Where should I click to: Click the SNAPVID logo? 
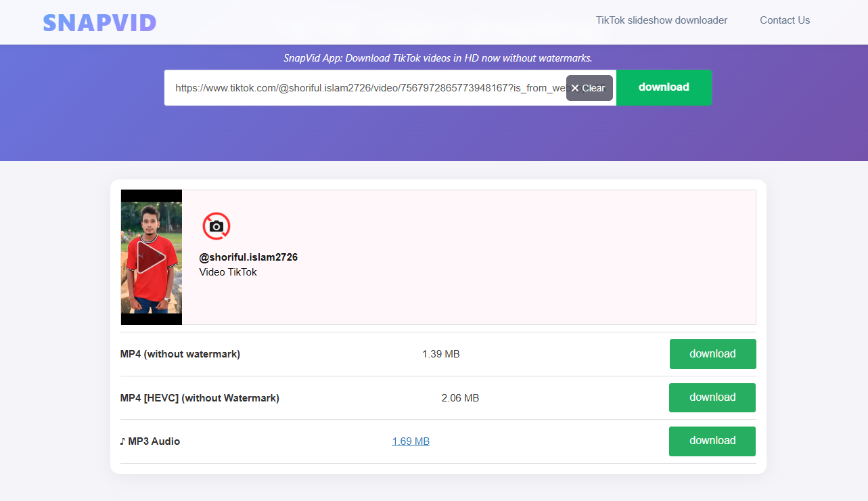coord(99,22)
